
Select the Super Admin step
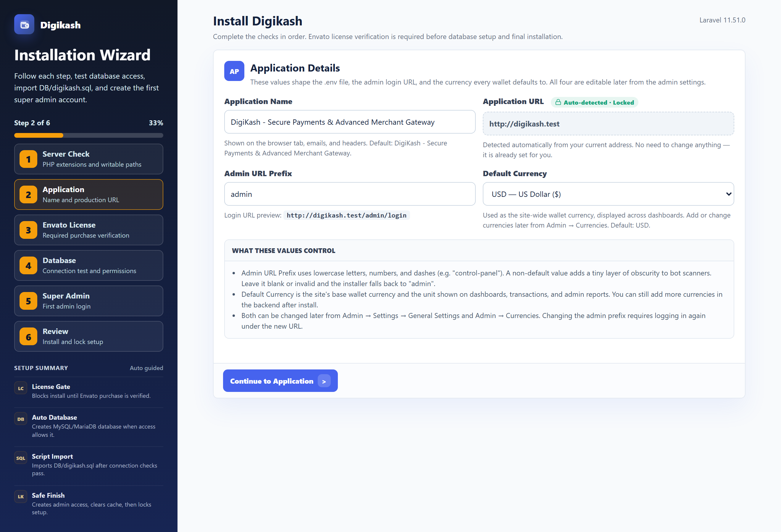click(x=89, y=301)
